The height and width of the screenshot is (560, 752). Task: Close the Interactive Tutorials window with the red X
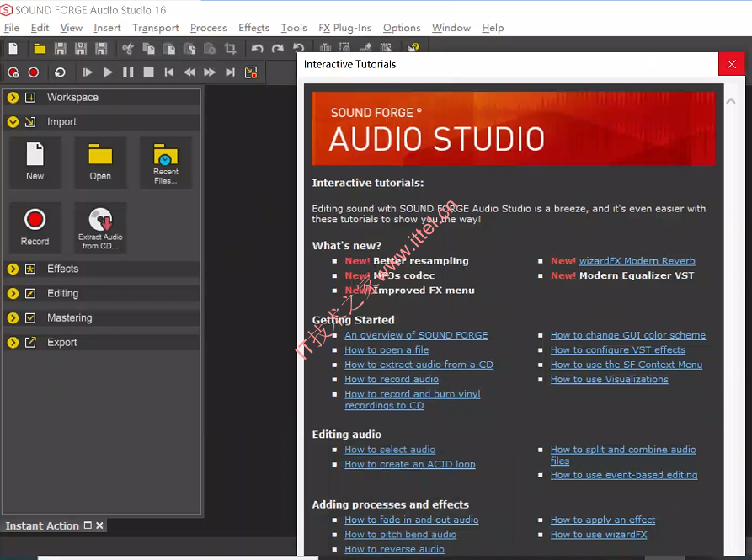coord(732,64)
